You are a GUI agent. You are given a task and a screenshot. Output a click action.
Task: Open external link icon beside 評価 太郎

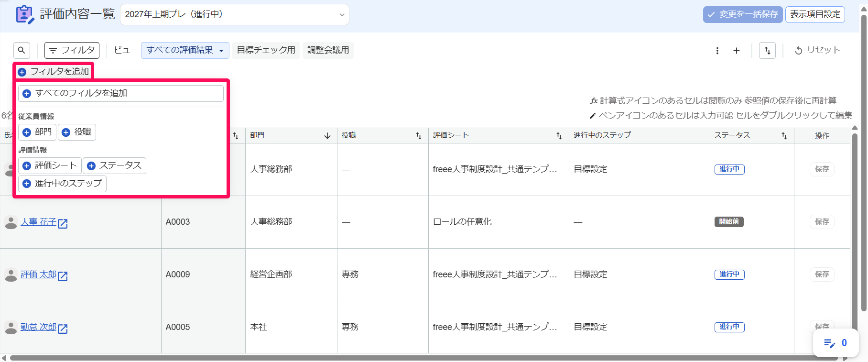click(x=63, y=276)
